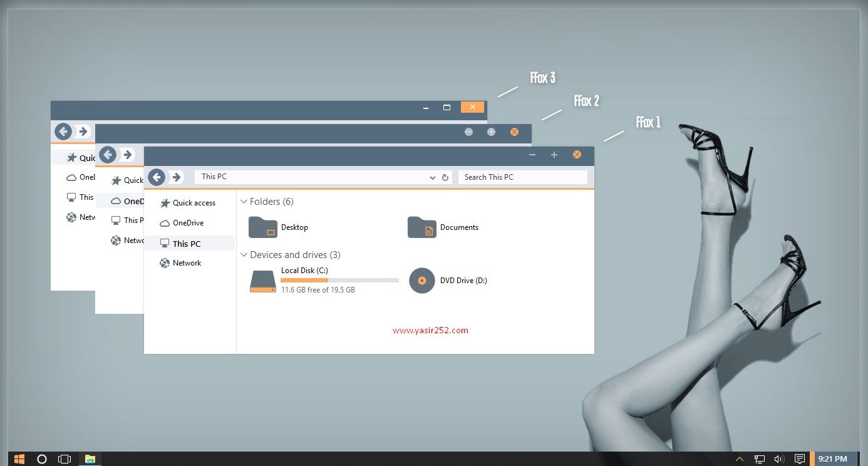
Task: Go back in the front This PC window
Action: [x=157, y=177]
